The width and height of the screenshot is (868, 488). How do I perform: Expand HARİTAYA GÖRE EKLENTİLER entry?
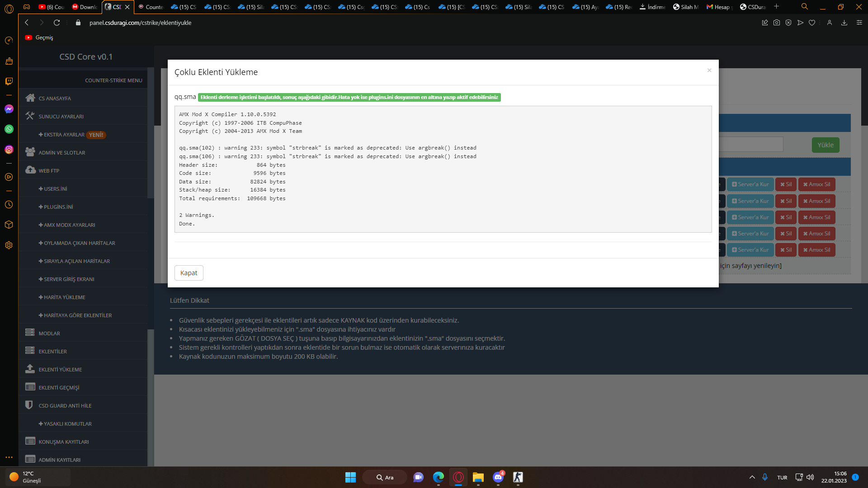tap(75, 315)
